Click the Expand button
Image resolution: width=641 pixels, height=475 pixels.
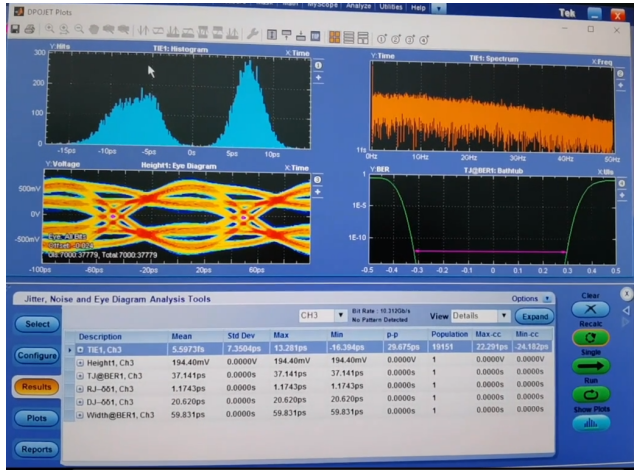click(535, 316)
